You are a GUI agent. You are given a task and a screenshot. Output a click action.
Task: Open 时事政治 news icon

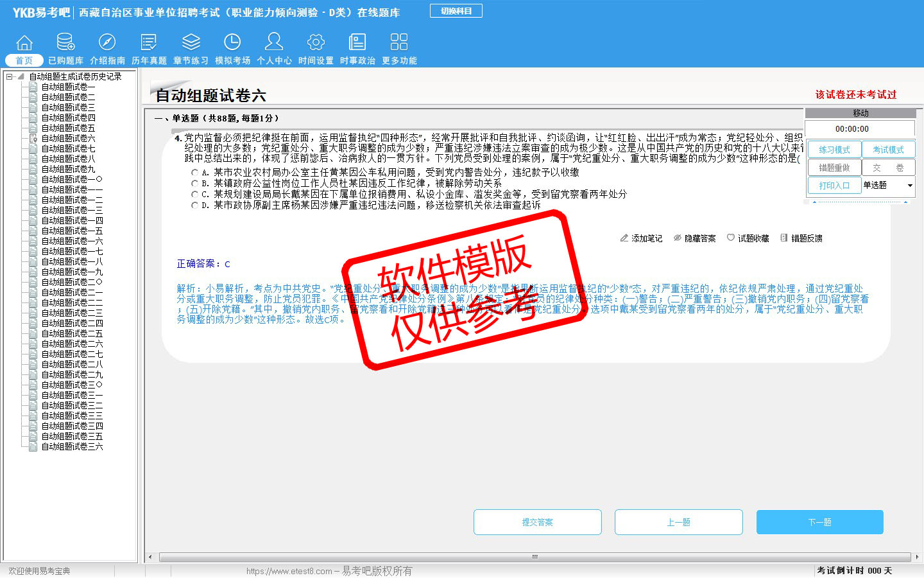click(357, 43)
